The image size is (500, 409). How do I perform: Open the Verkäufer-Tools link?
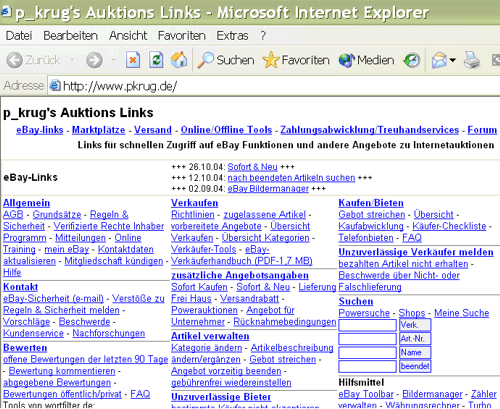[x=203, y=249]
